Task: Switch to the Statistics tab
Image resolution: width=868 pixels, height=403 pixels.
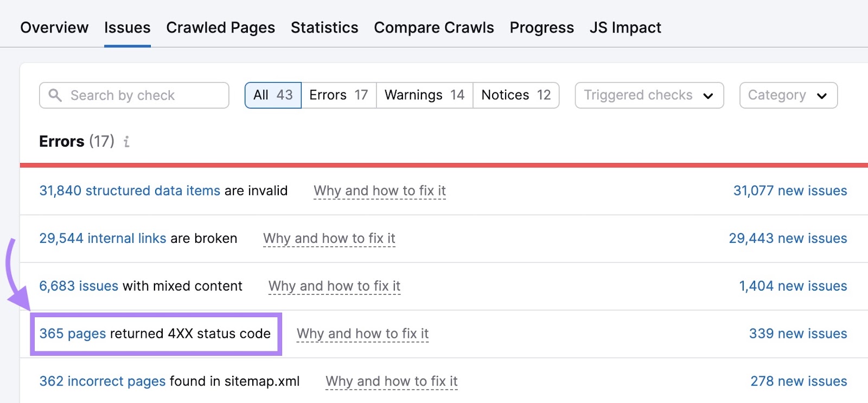Action: [x=324, y=28]
